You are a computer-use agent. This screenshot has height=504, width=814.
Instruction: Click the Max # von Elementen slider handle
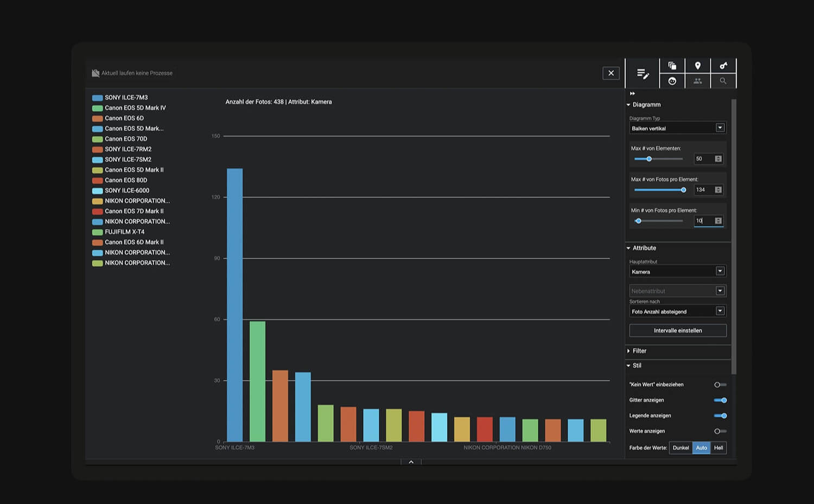pos(649,159)
